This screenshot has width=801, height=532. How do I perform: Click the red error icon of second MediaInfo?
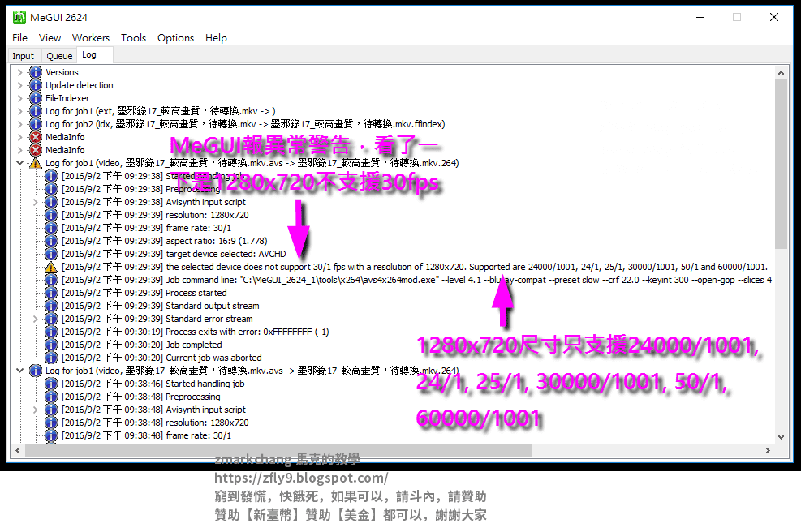point(35,150)
